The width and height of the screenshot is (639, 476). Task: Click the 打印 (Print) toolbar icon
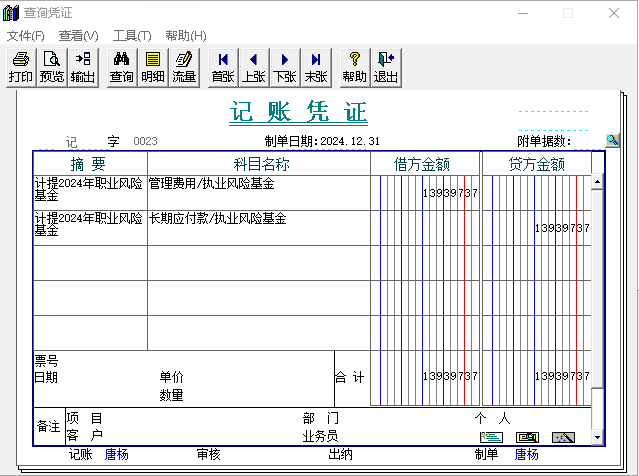point(21,67)
